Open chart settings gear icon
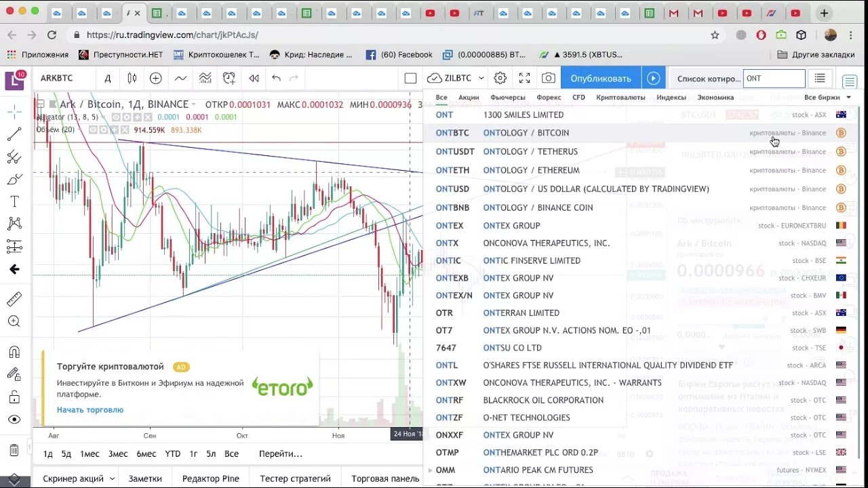Screen dimensions: 868x488 click(500, 78)
